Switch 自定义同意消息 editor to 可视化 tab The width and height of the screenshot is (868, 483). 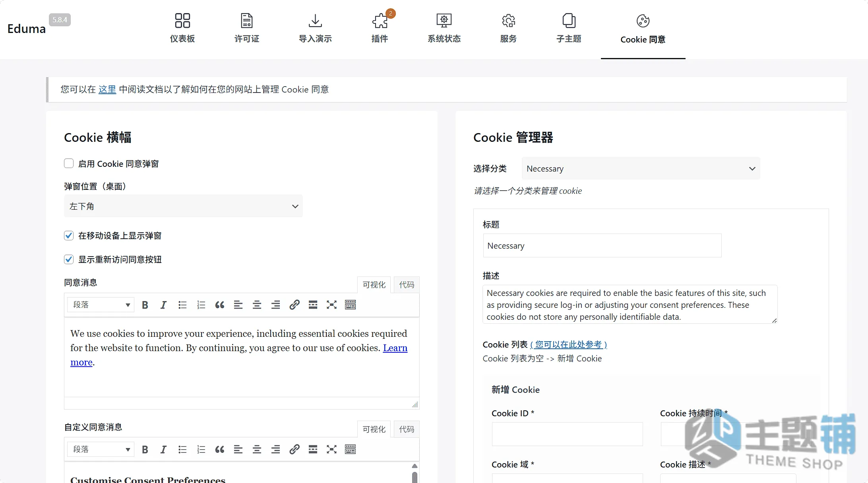click(x=374, y=429)
